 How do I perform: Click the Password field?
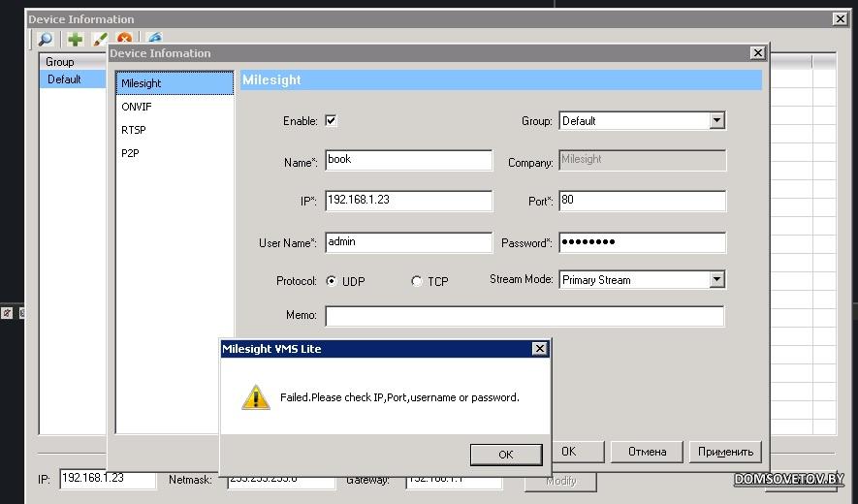643,242
